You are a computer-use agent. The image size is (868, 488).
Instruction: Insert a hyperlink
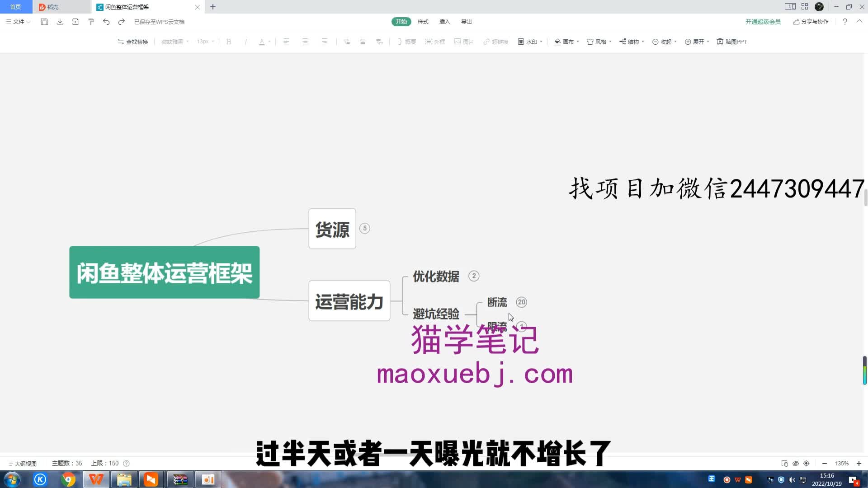coord(495,42)
